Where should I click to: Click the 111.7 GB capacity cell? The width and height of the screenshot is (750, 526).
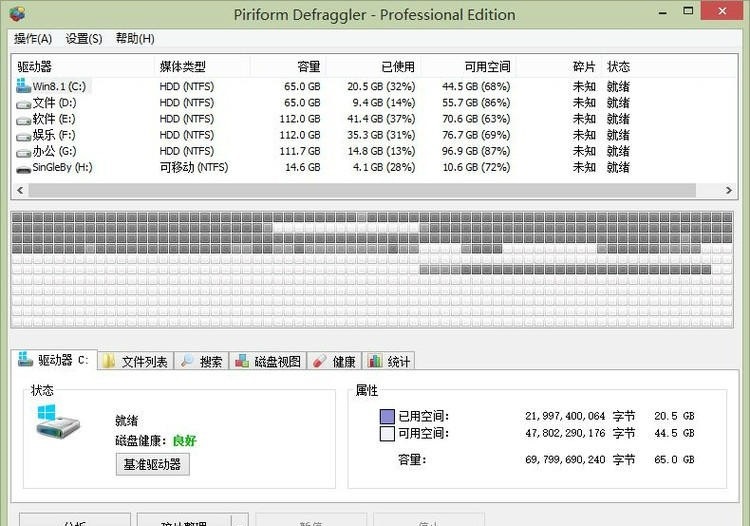pos(300,152)
